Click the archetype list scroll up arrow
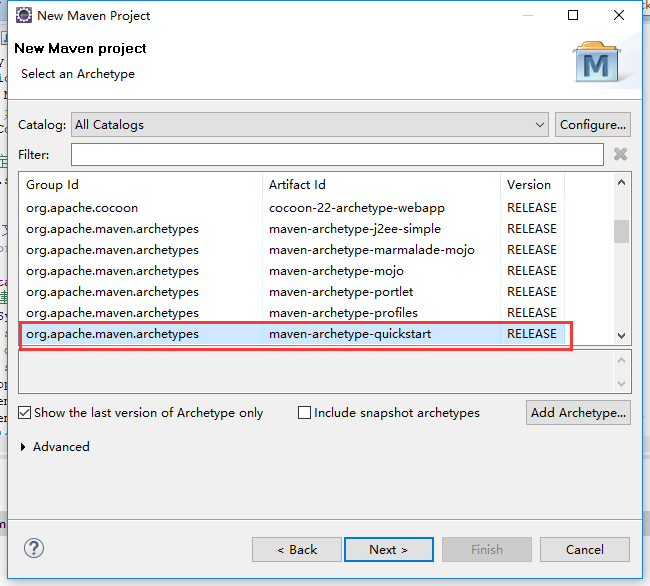Viewport: 650px width, 586px height. 621,182
